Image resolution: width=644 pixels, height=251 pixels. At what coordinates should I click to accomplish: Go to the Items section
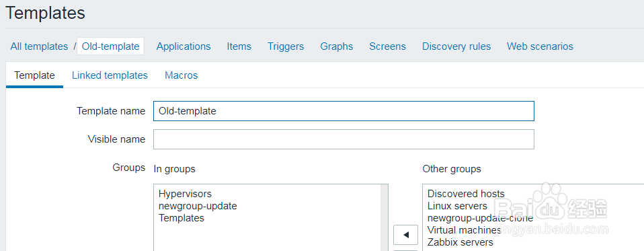coord(239,46)
